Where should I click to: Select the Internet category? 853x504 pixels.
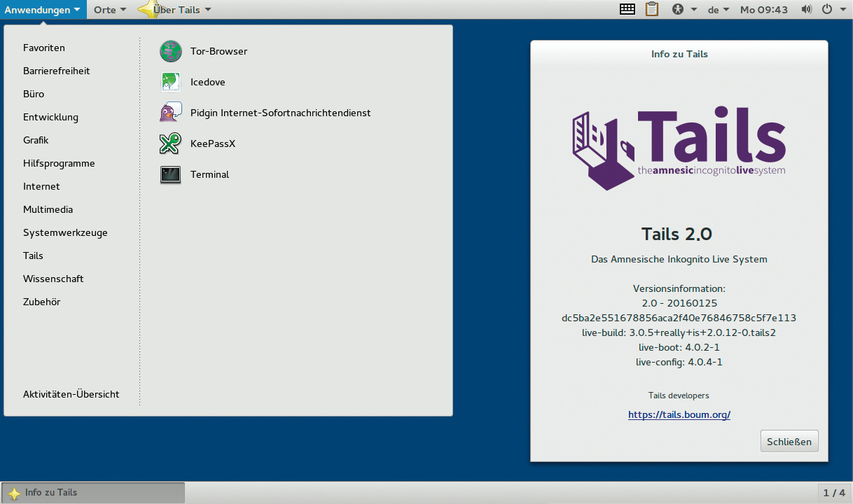[41, 186]
